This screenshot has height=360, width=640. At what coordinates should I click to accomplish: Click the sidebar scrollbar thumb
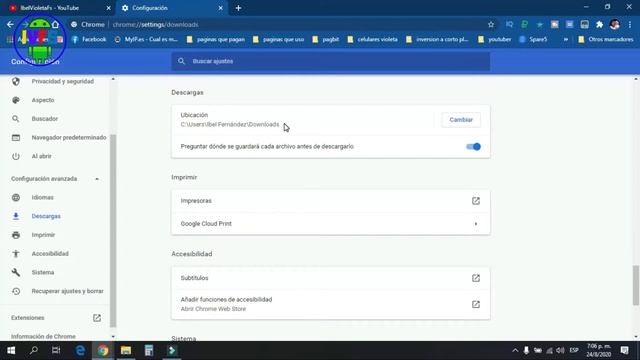click(x=113, y=231)
